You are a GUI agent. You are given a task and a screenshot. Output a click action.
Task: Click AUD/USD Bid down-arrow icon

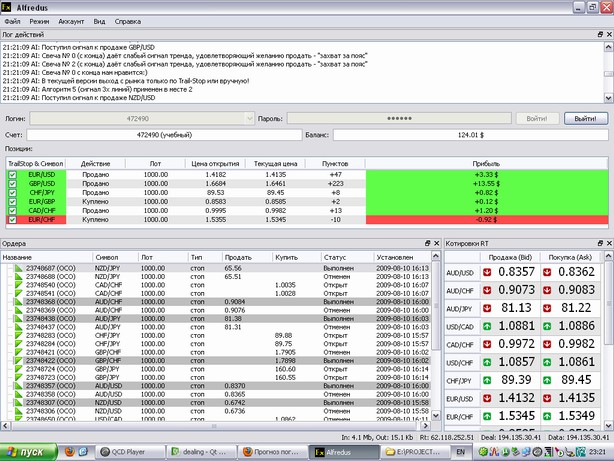click(x=487, y=272)
